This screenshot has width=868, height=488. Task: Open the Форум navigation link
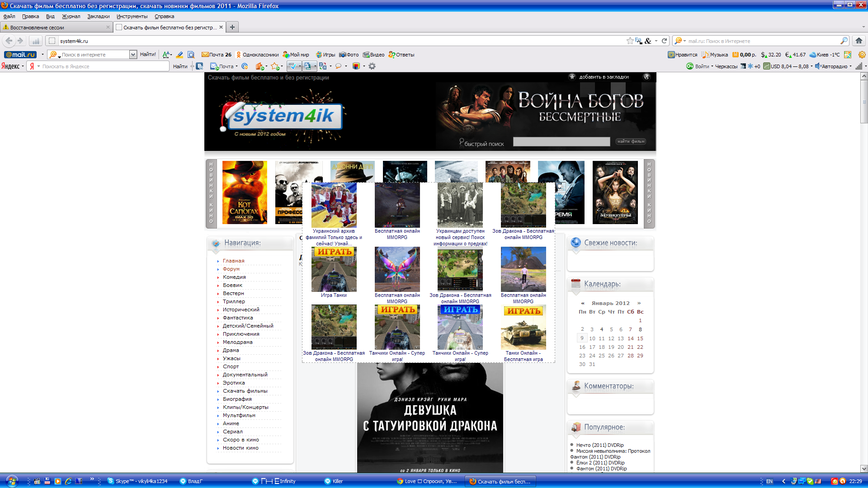231,269
